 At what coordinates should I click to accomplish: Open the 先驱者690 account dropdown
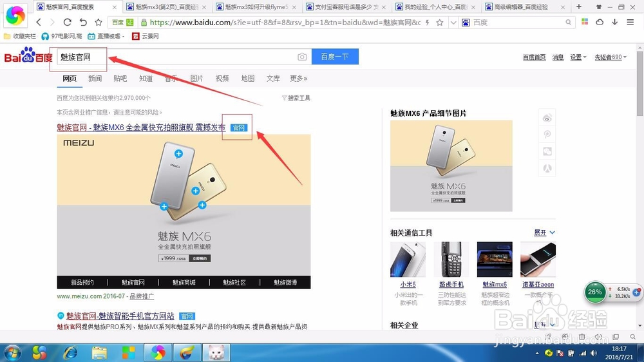coord(611,57)
